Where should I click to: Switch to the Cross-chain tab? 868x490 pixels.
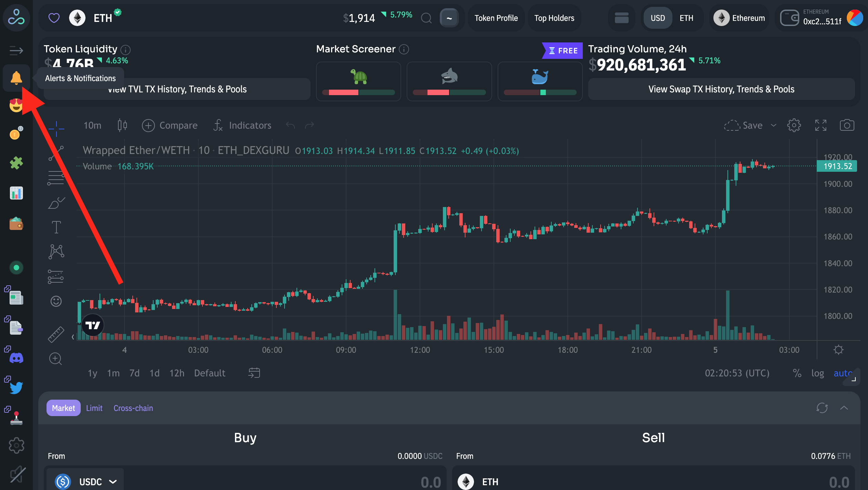133,408
